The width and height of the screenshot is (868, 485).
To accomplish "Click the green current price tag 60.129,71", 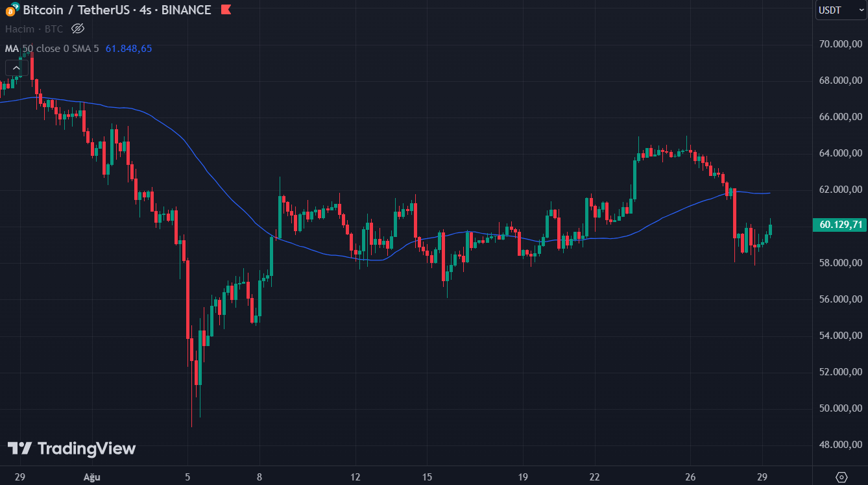I will pos(840,225).
